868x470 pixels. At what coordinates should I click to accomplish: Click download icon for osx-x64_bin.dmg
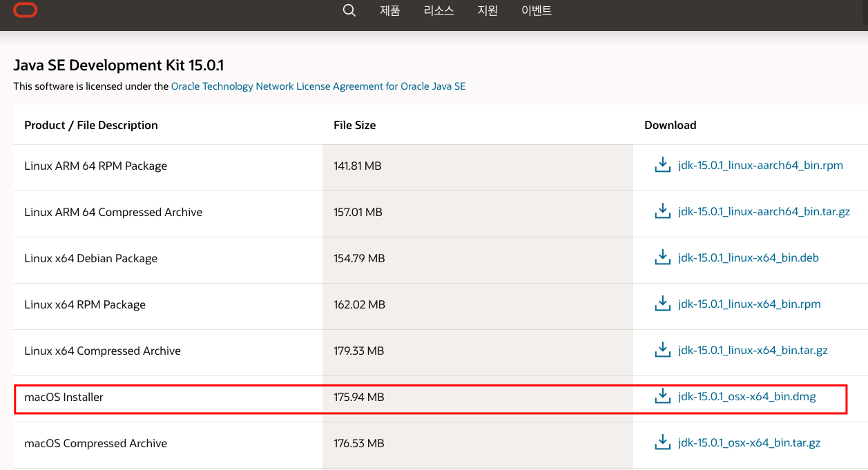[662, 396]
